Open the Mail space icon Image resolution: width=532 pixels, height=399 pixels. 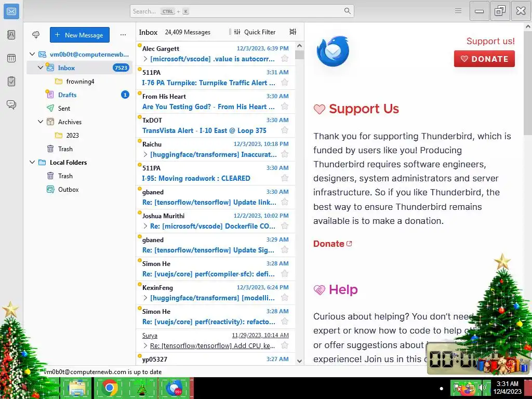coord(11,11)
